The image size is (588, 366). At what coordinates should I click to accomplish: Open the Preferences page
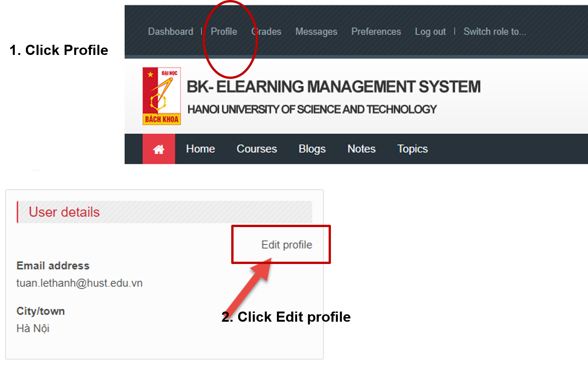[x=376, y=32]
